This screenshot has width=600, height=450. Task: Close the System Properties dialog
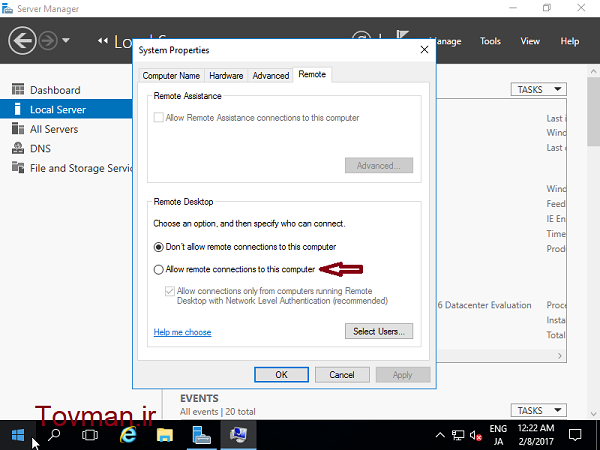coord(424,50)
